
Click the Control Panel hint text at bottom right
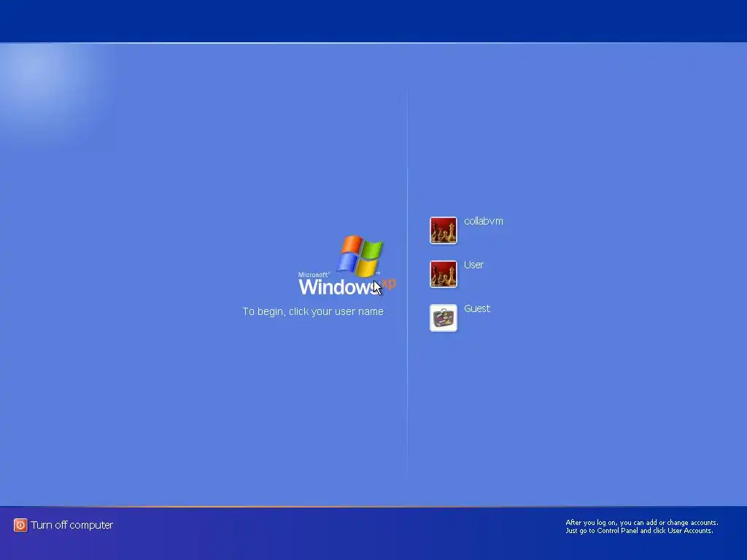coord(642,526)
